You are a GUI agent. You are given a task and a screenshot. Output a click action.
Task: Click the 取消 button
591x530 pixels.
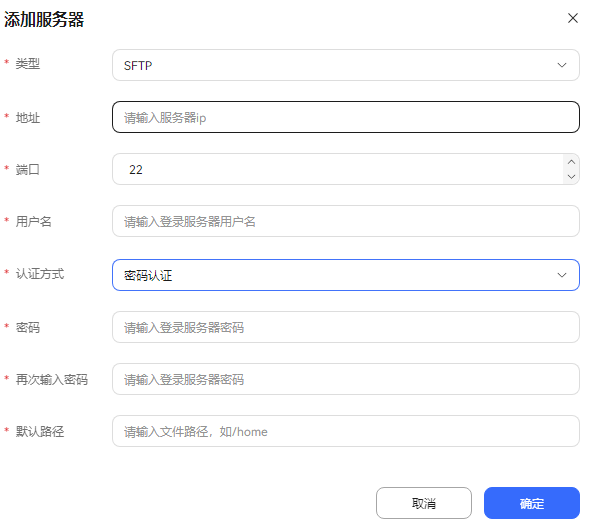(x=424, y=503)
